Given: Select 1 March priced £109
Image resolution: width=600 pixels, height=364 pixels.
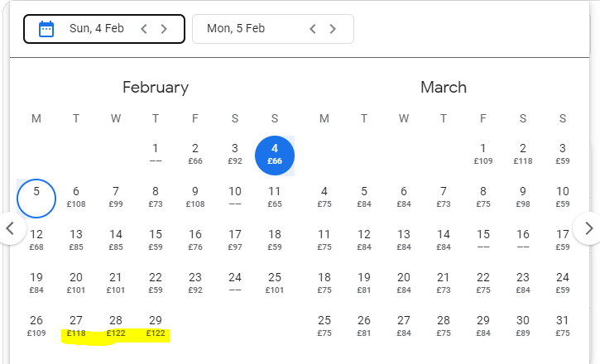Looking at the screenshot, I should 483,154.
